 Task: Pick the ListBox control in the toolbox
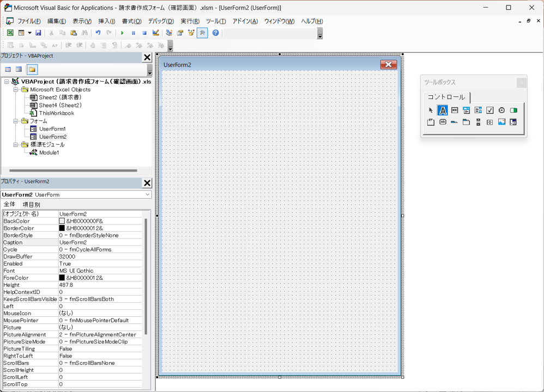[x=478, y=111]
